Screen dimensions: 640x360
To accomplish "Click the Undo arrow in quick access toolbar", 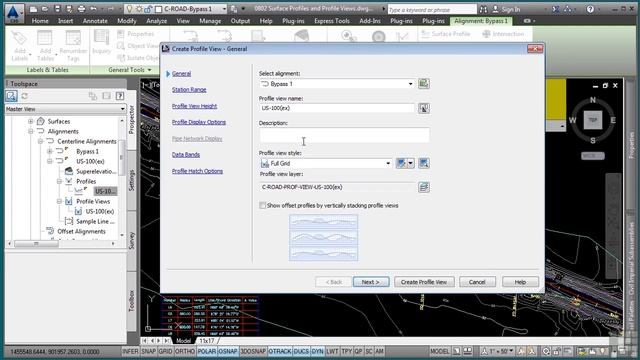I will [93, 9].
